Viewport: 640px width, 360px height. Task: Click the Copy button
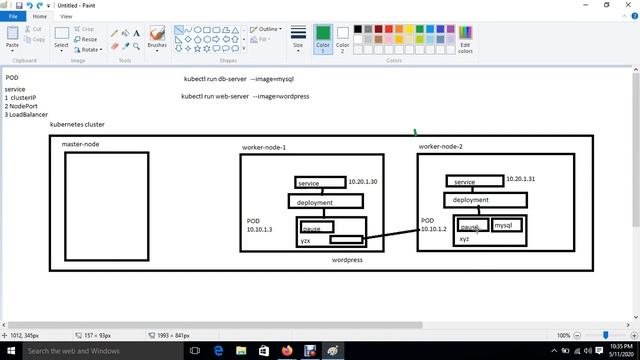tap(34, 40)
